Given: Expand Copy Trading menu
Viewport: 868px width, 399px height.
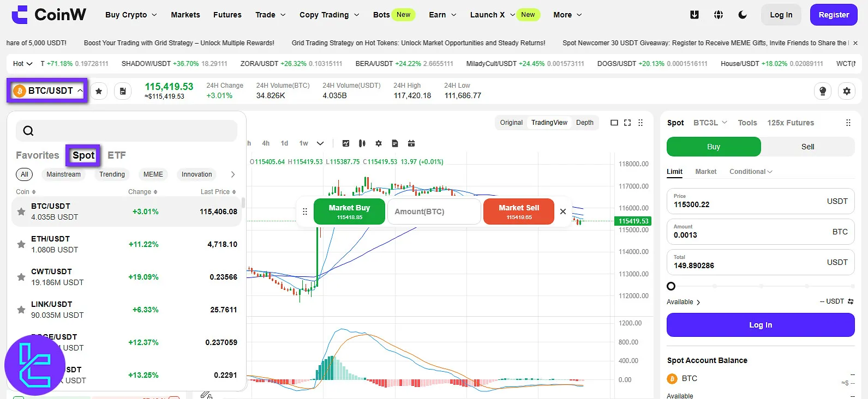Looking at the screenshot, I should click(329, 15).
